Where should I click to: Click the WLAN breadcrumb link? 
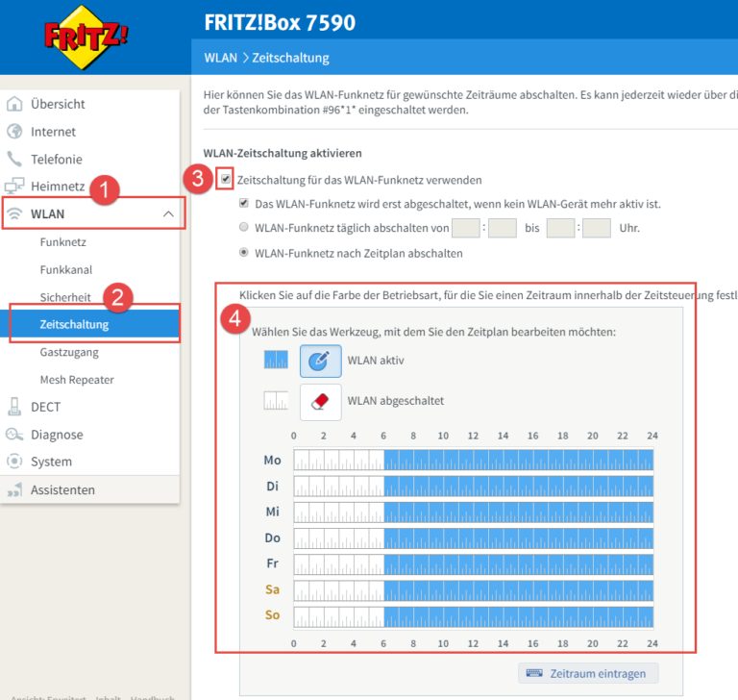pos(220,58)
